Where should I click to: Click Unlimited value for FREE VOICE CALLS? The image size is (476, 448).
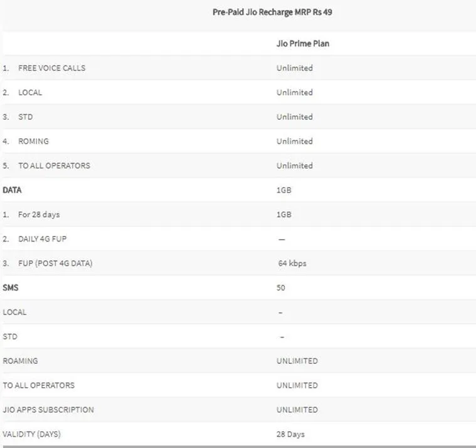coord(295,68)
